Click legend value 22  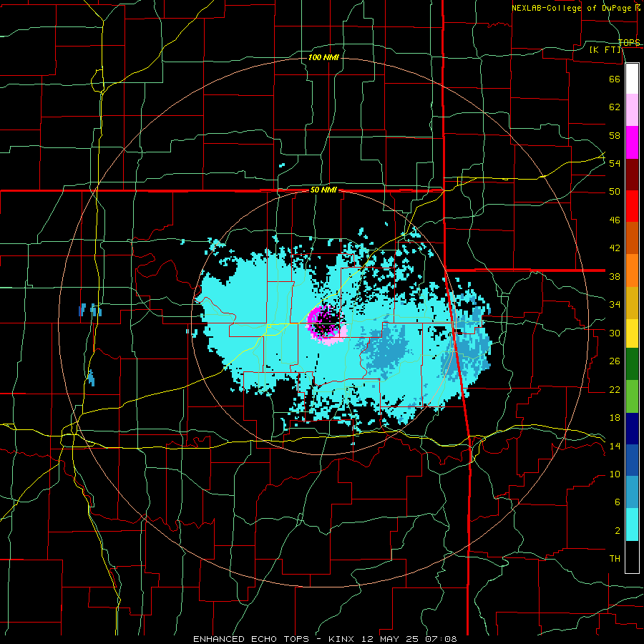pyautogui.click(x=615, y=389)
